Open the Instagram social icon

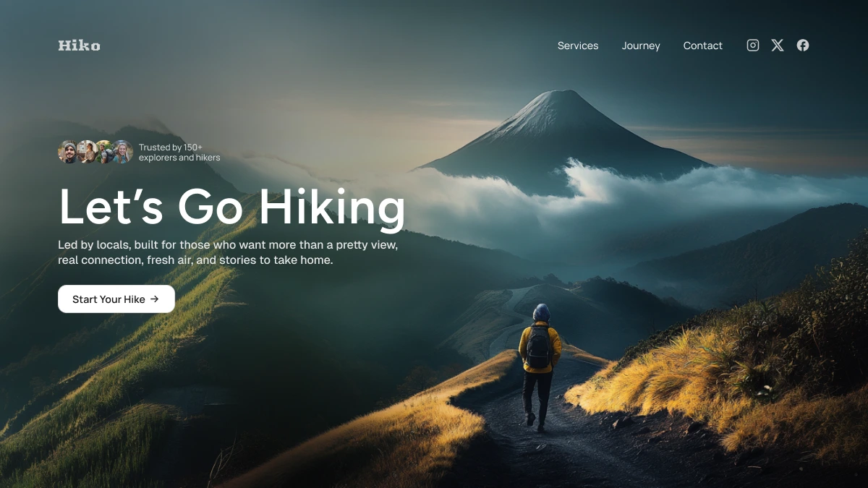pyautogui.click(x=753, y=46)
